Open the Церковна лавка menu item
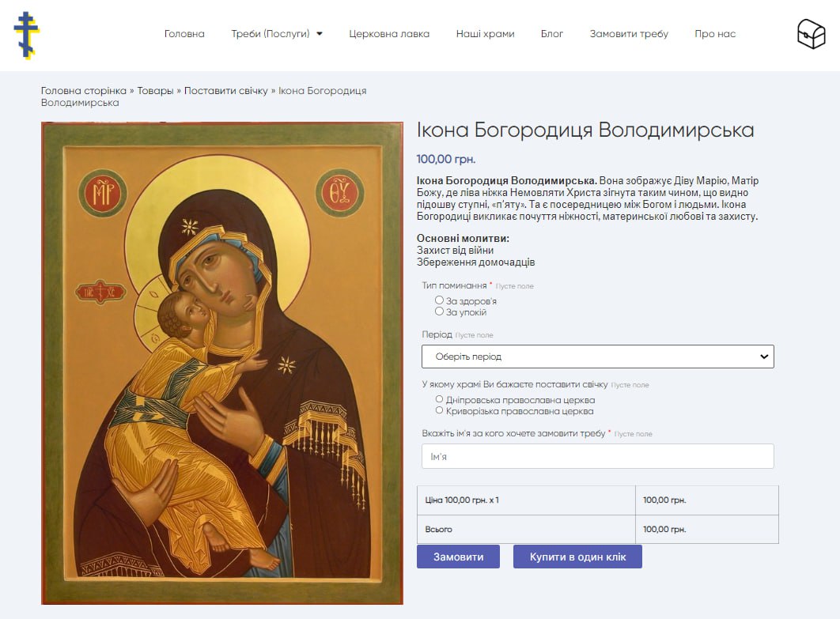 [389, 34]
